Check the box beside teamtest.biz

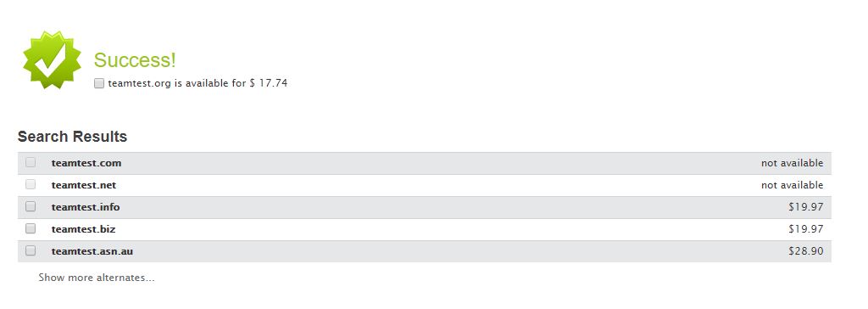(31, 228)
